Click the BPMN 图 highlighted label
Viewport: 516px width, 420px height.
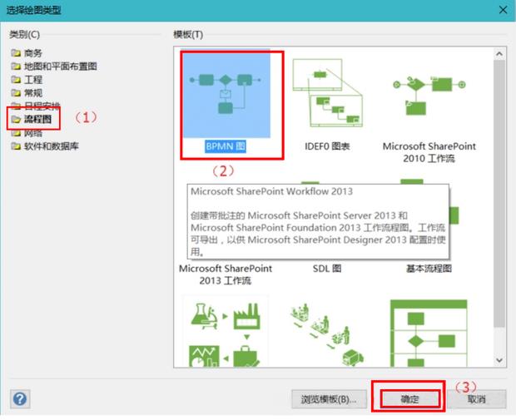click(226, 146)
